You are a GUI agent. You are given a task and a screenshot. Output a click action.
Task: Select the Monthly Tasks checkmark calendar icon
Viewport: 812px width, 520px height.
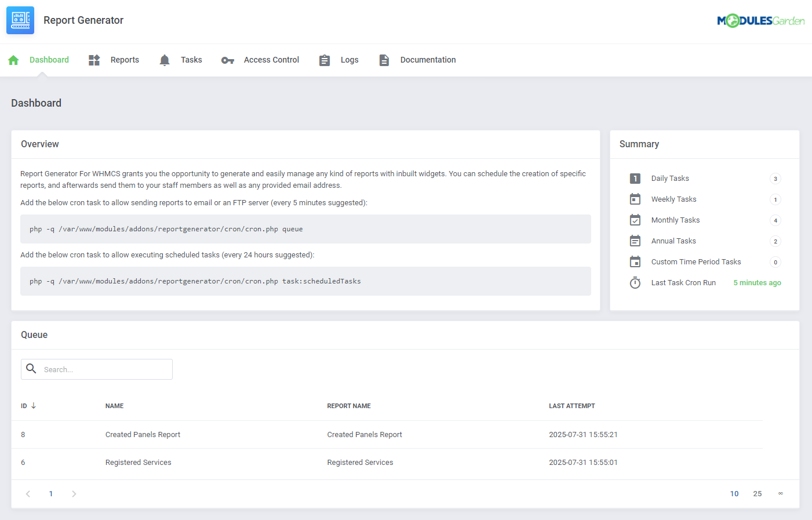tap(635, 220)
